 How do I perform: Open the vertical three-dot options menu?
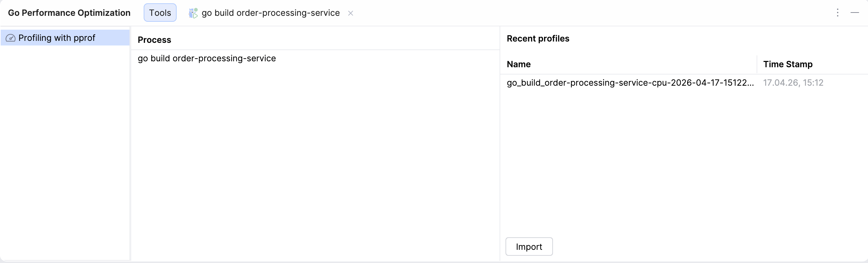point(838,13)
